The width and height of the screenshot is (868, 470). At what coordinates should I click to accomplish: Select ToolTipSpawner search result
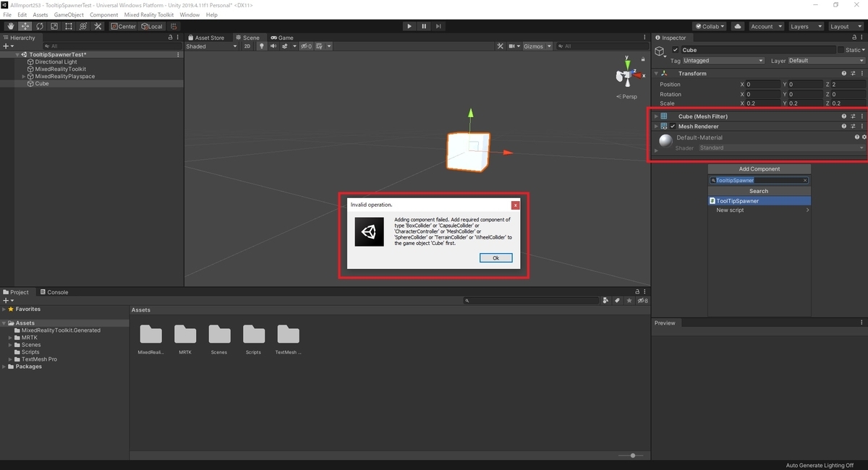(x=759, y=201)
